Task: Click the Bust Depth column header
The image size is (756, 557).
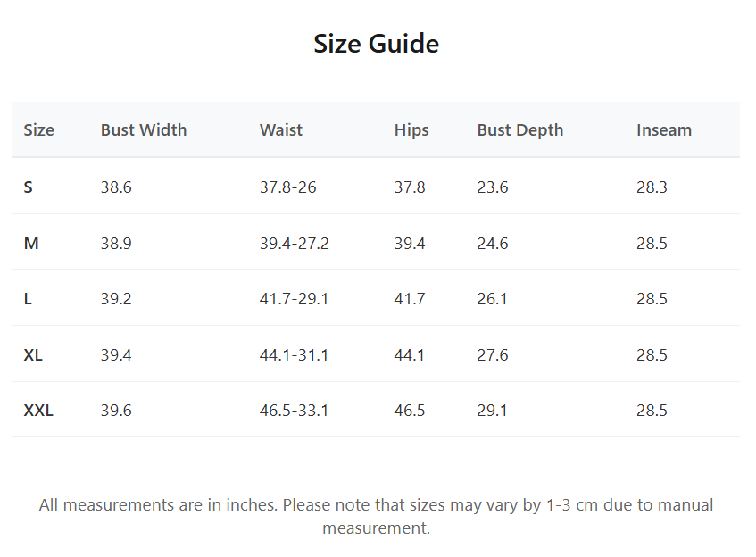Action: point(520,130)
